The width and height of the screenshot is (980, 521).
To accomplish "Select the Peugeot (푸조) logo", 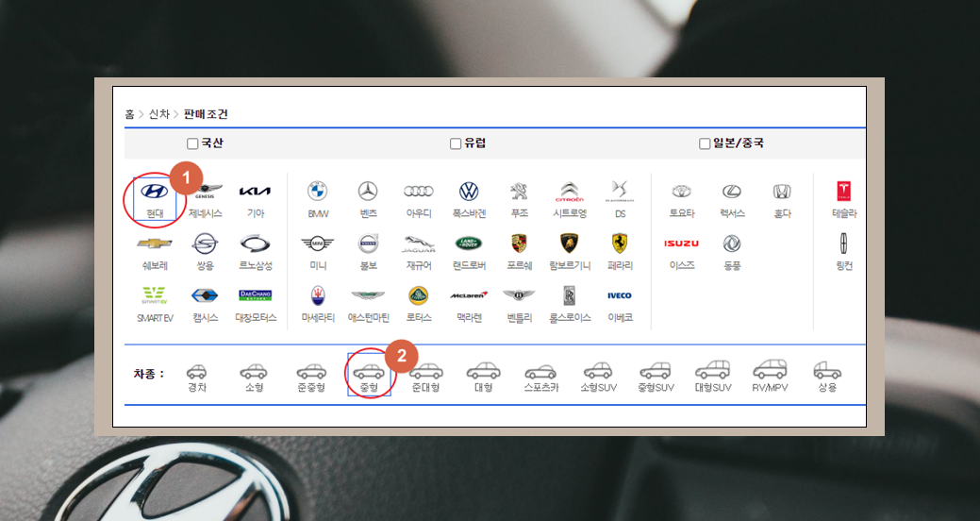I will click(520, 191).
